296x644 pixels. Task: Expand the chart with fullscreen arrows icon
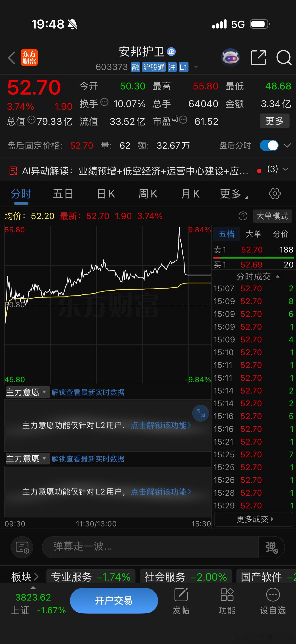click(201, 413)
